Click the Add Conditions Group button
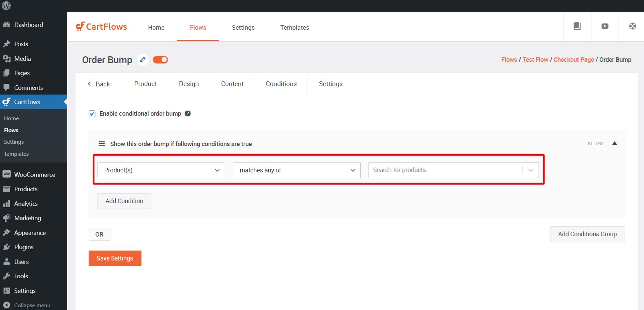This screenshot has width=644, height=310. [587, 234]
